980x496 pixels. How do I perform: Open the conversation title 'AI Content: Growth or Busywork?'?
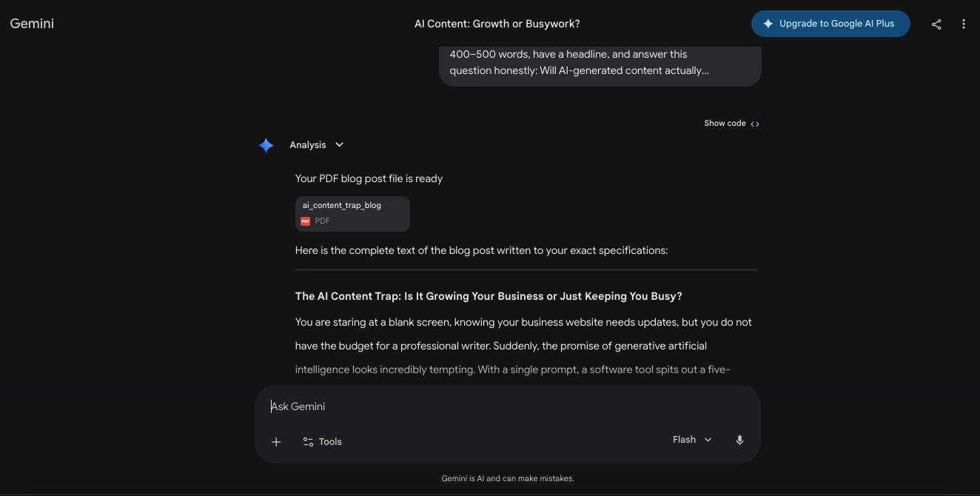coord(497,24)
